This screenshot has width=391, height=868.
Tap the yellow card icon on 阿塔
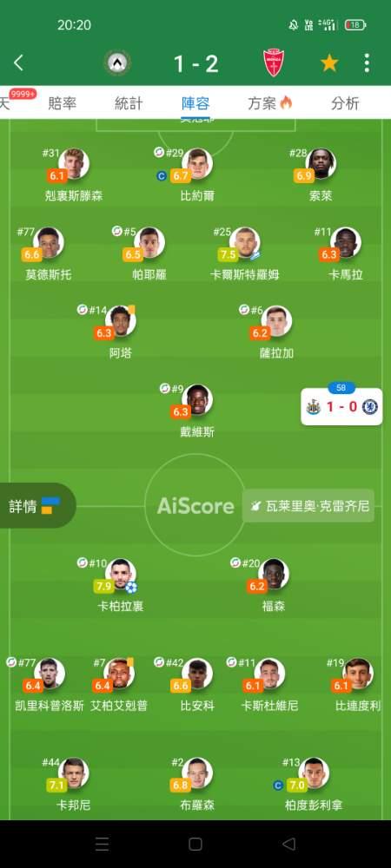[132, 310]
